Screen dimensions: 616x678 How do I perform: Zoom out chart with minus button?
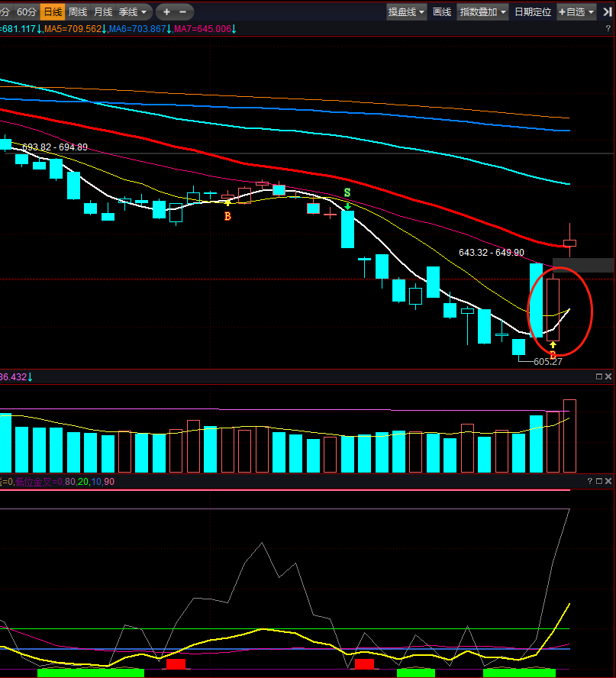pyautogui.click(x=183, y=12)
